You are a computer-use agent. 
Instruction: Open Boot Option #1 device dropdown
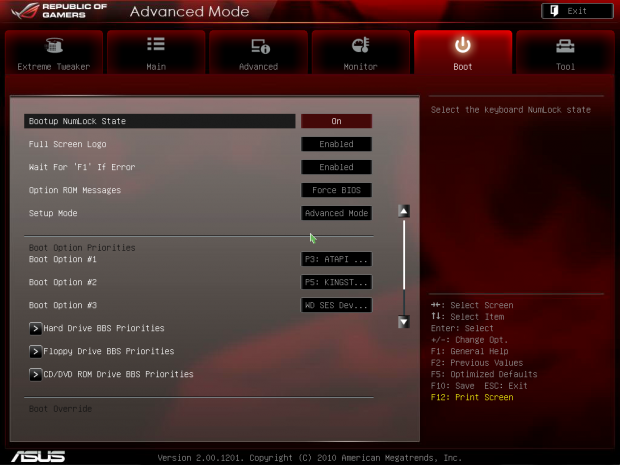click(x=336, y=259)
